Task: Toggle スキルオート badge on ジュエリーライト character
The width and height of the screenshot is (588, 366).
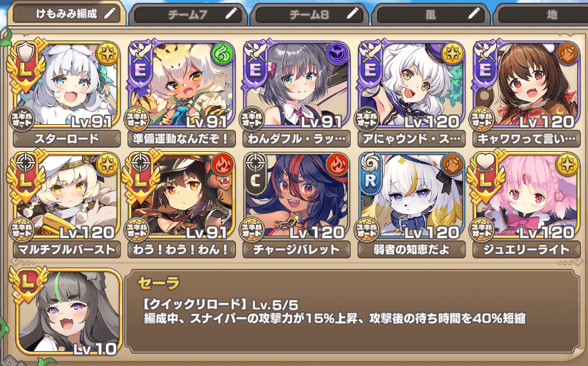Action: pyautogui.click(x=482, y=230)
